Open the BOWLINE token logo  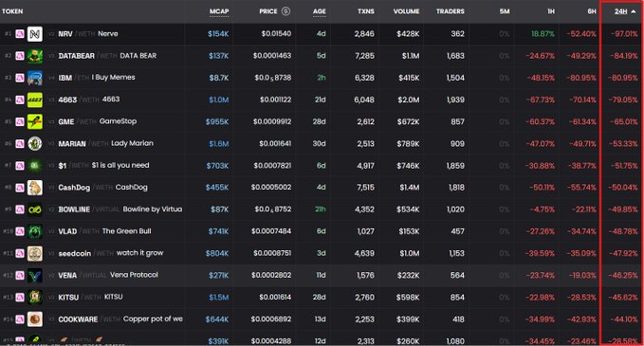click(x=35, y=209)
